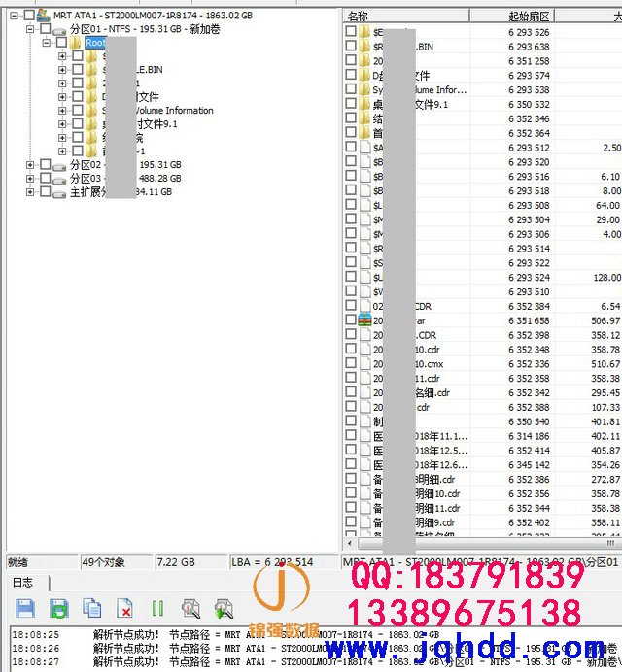622x672 pixels.
Task: Click the search log magnifier icon
Action: point(190,609)
